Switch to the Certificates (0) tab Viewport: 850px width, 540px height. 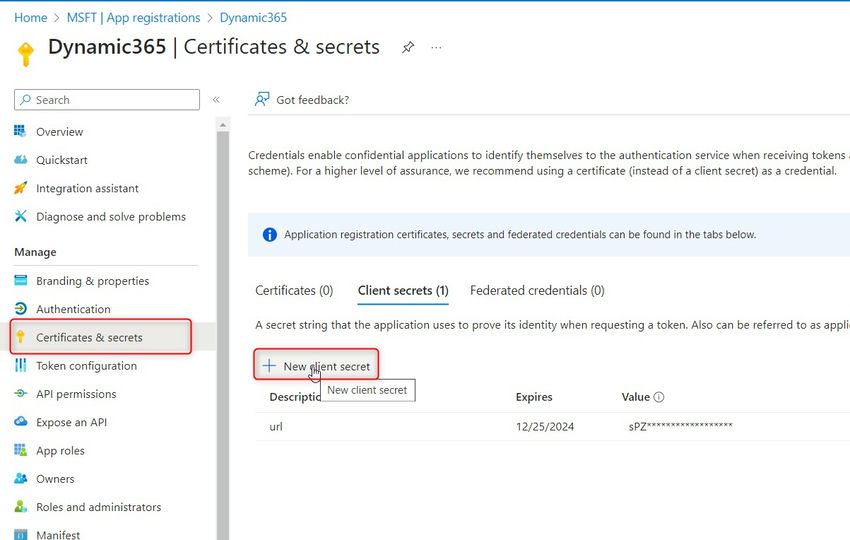(x=294, y=291)
